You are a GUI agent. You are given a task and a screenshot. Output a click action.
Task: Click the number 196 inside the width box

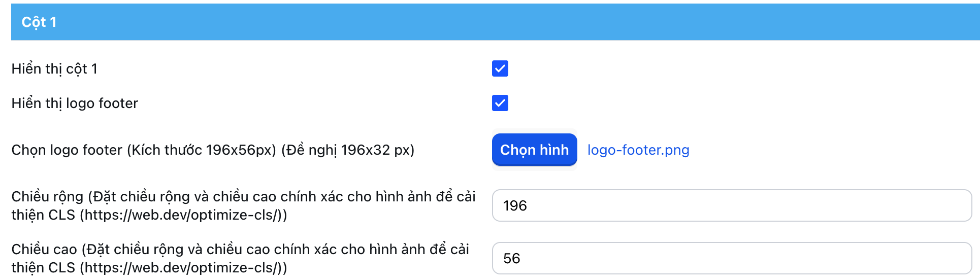[x=515, y=205]
